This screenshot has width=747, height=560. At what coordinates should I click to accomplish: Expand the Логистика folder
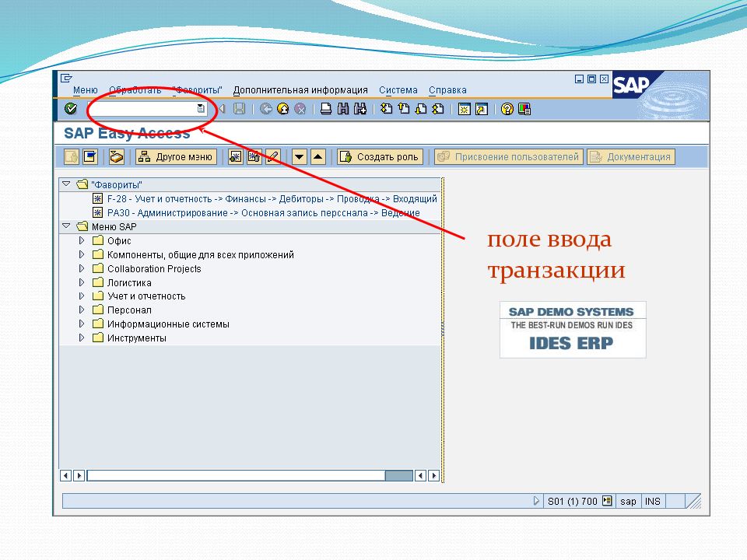(x=82, y=282)
